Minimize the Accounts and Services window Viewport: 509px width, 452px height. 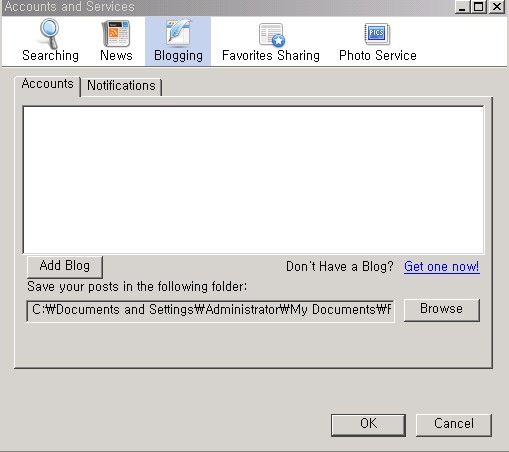tap(462, 7)
